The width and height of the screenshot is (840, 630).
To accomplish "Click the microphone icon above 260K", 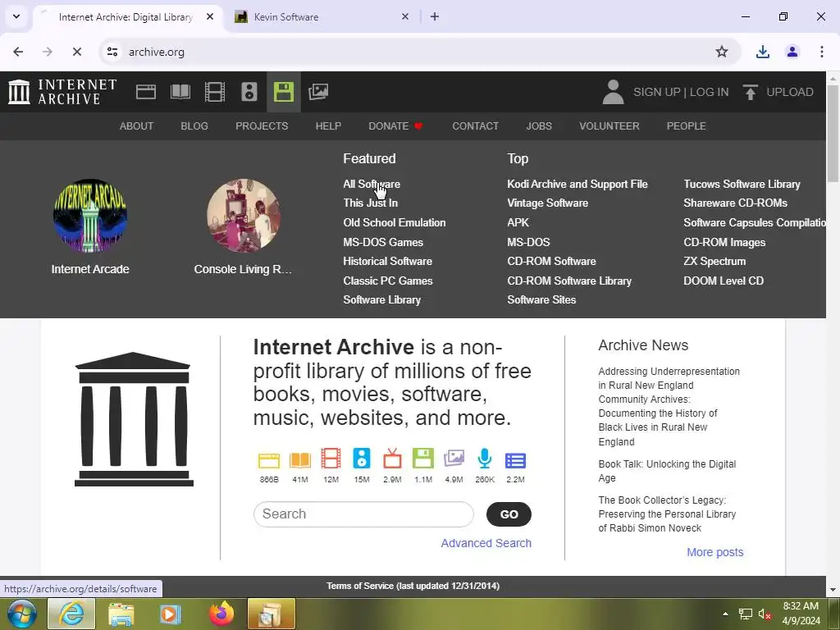I will pos(485,459).
